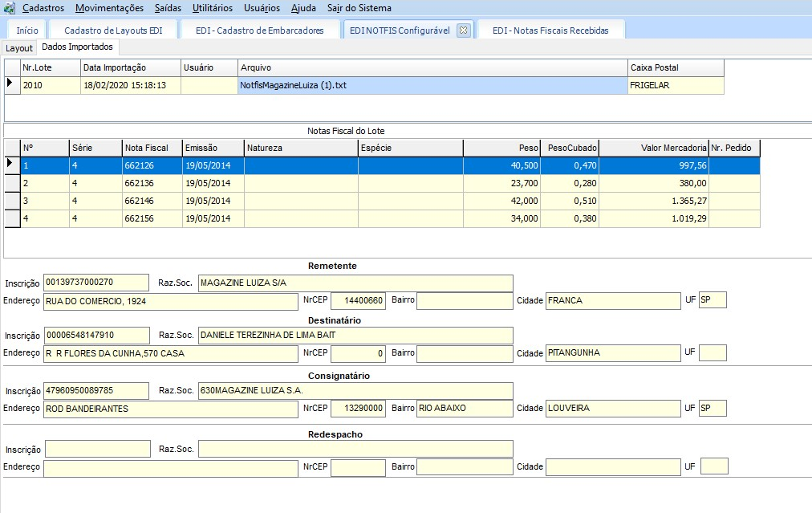Click the Arquivo cell NotfisMagazineLuiza (1).txt
This screenshot has height=513, width=812.
pos(432,85)
